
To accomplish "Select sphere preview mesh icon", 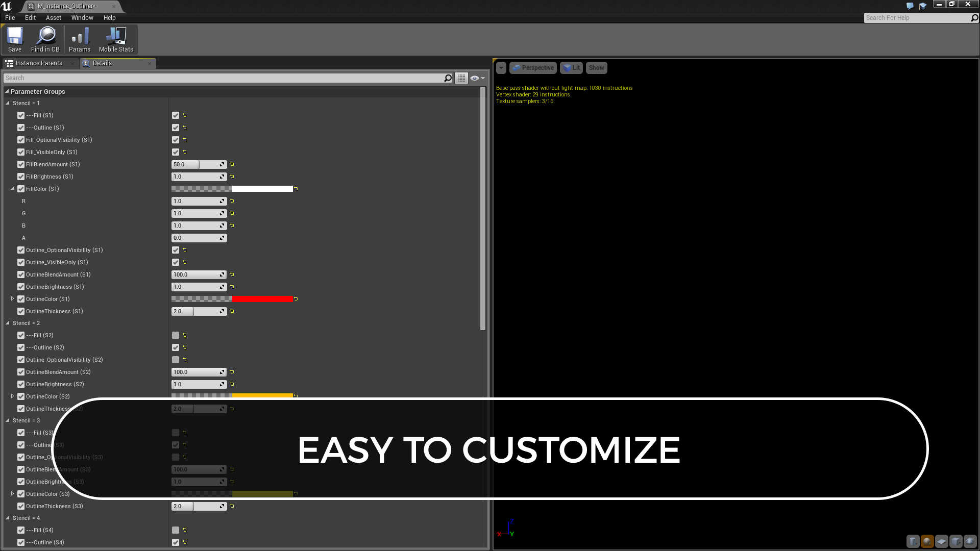I will click(927, 541).
